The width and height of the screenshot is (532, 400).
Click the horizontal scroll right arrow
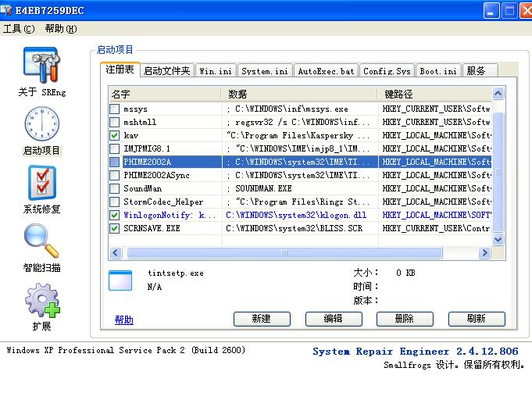484,253
